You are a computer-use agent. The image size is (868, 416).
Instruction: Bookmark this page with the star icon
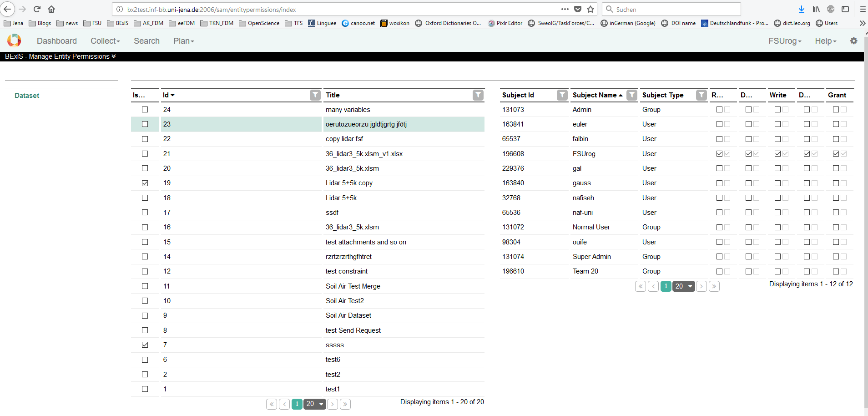point(590,9)
